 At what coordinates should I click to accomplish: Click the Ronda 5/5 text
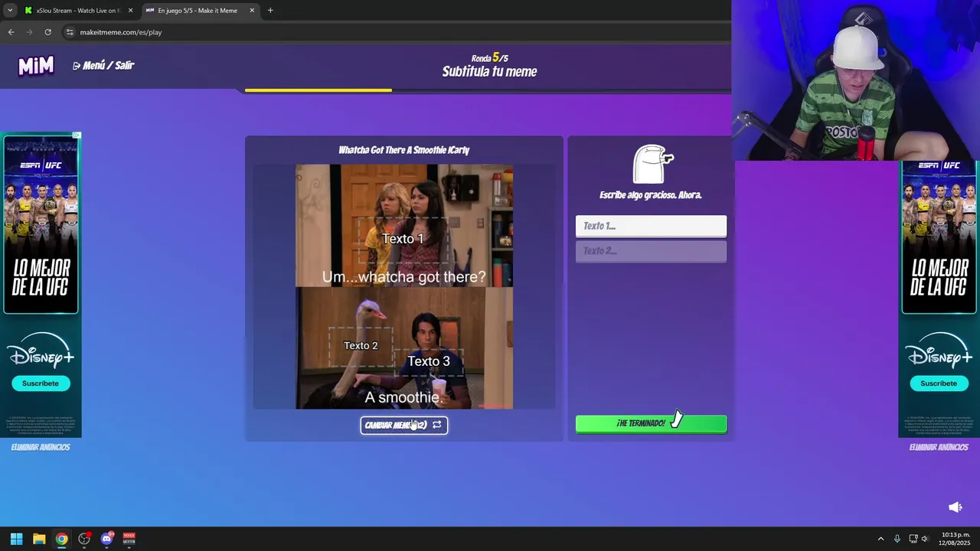489,57
